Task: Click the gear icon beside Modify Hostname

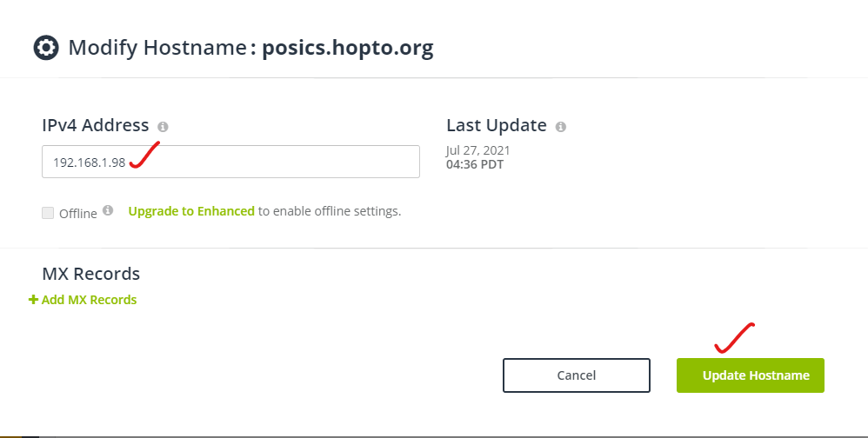Action: click(x=46, y=48)
